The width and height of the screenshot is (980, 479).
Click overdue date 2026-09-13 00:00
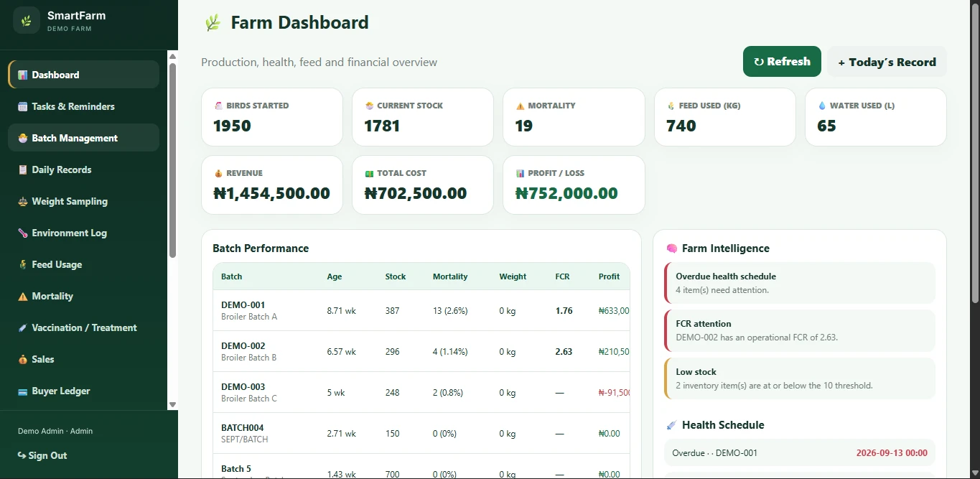click(892, 453)
